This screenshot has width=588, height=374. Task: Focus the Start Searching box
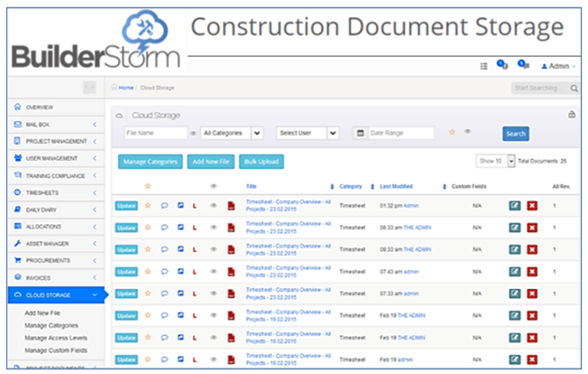point(540,88)
